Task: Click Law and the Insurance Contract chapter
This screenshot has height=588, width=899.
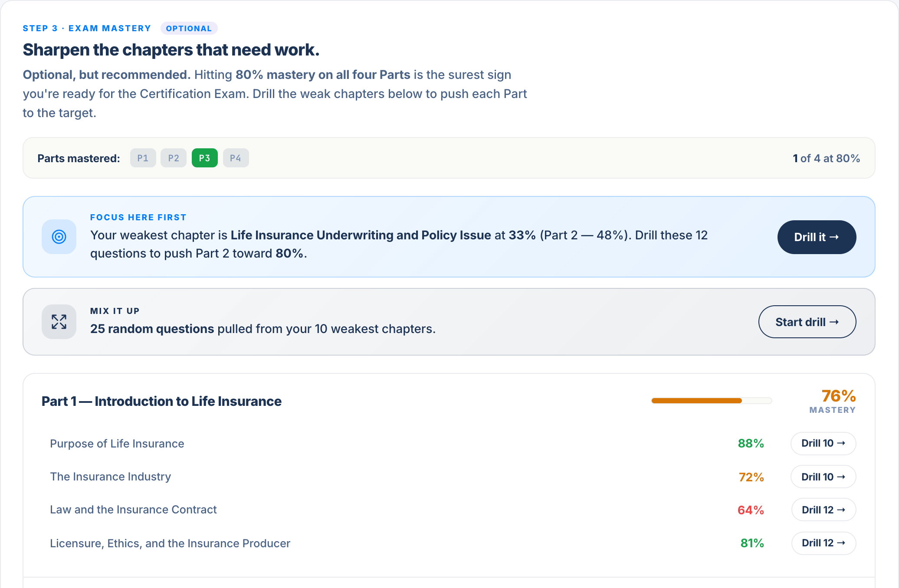Action: click(133, 510)
